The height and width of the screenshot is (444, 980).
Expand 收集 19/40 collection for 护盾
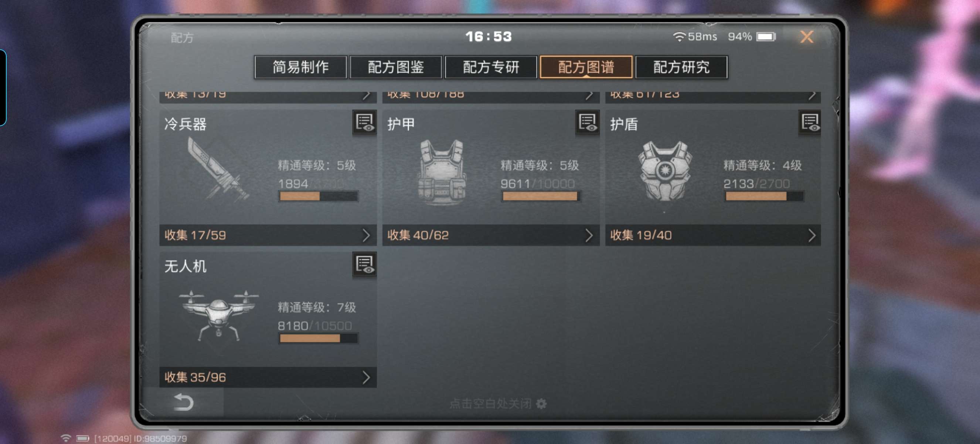coord(713,235)
